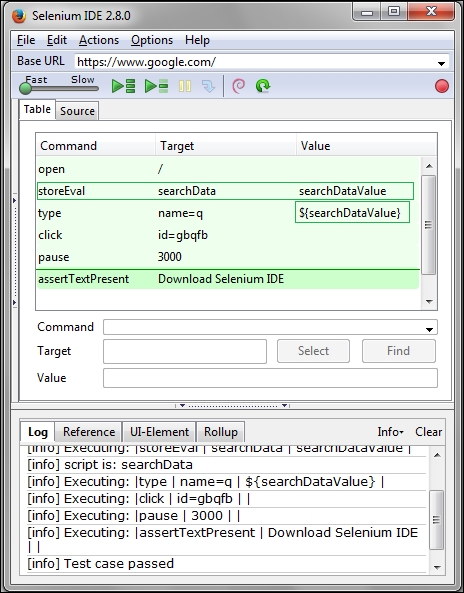Screen dimensions: 464x593
Task: Collapse the log pane via right splitter arrow
Action: click(x=284, y=406)
